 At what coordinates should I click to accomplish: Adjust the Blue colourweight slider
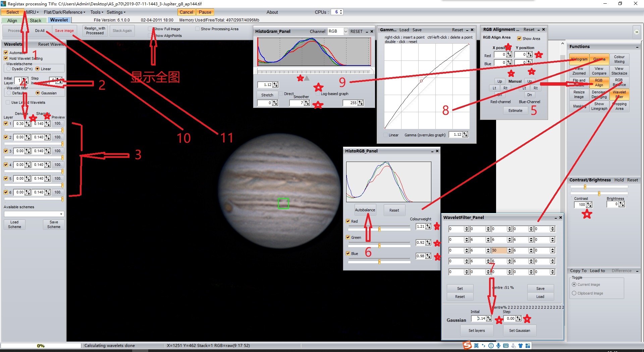point(379,261)
